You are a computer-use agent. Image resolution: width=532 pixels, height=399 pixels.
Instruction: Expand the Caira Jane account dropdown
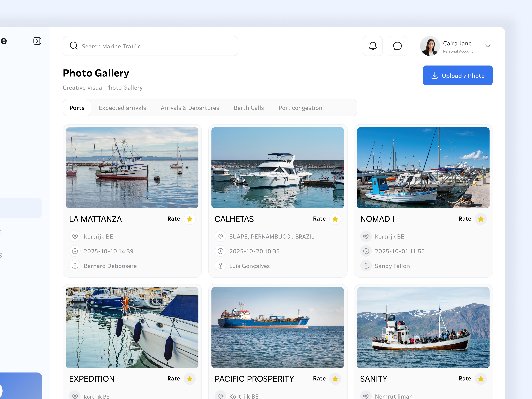click(x=488, y=46)
